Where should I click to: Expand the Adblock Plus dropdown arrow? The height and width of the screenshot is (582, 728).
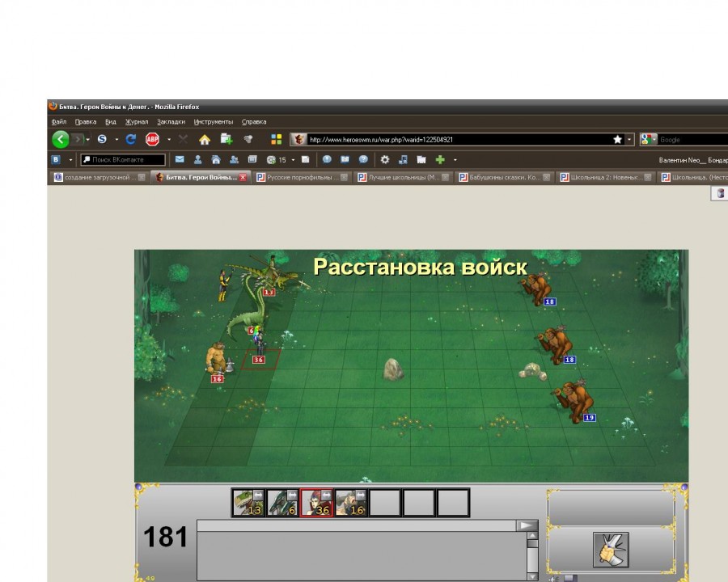(x=169, y=139)
